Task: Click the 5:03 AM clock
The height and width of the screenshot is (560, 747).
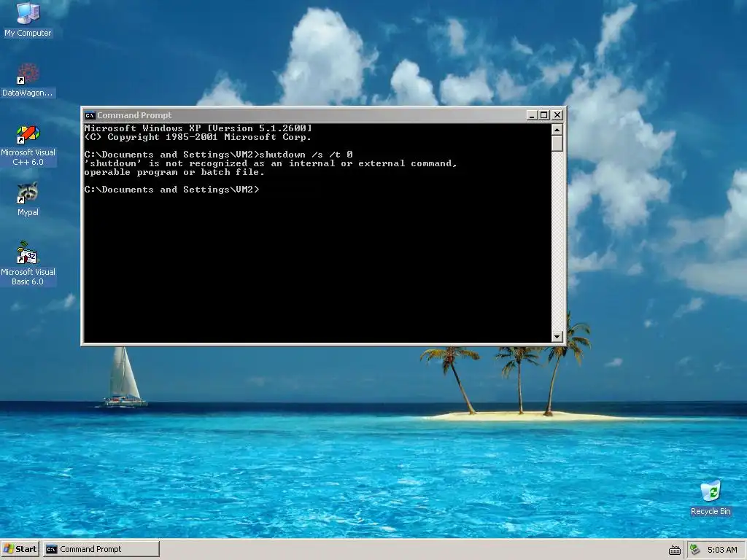Action: tap(722, 550)
